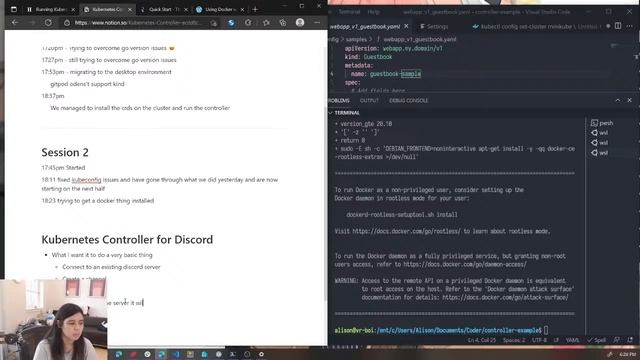640x360 pixels.
Task: Open the Edge favorites star icon
Action: (x=266, y=23)
